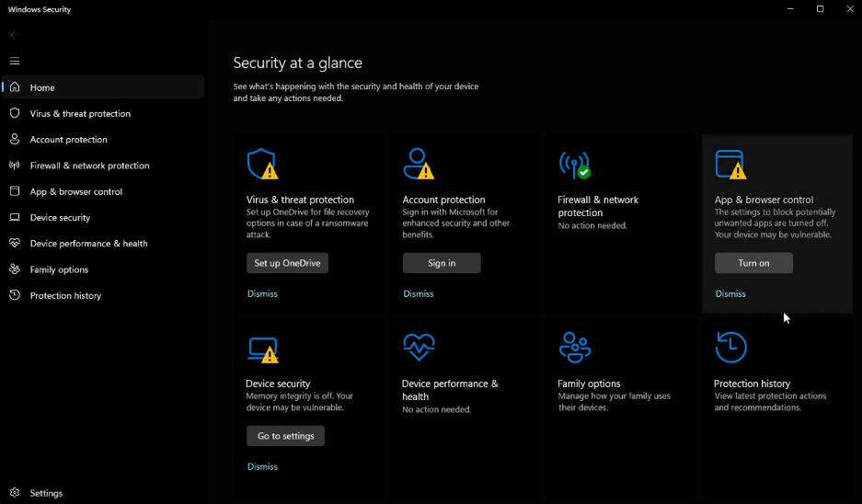Click the Account protection person icon in sidebar

(15, 139)
